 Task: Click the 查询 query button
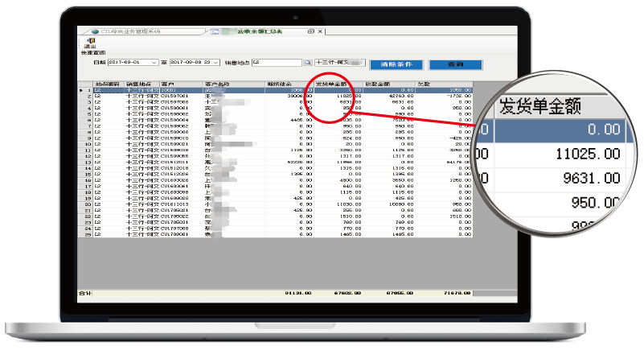pyautogui.click(x=456, y=64)
